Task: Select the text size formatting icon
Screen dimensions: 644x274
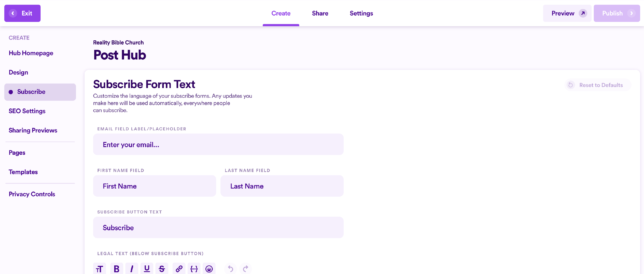Action: [100, 269]
